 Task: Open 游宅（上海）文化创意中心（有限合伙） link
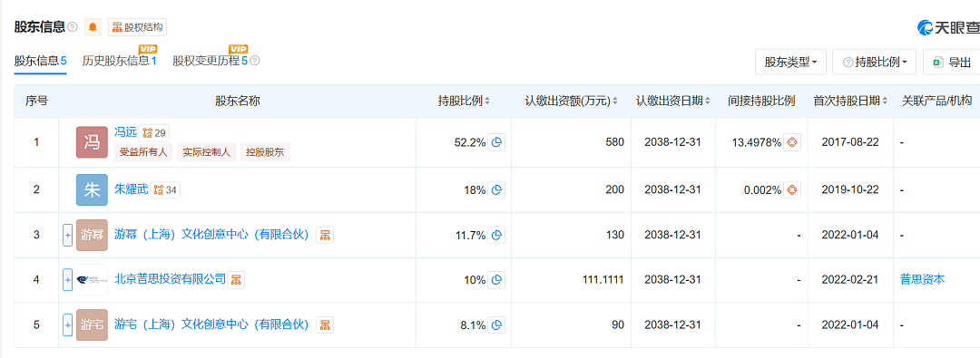click(x=212, y=324)
